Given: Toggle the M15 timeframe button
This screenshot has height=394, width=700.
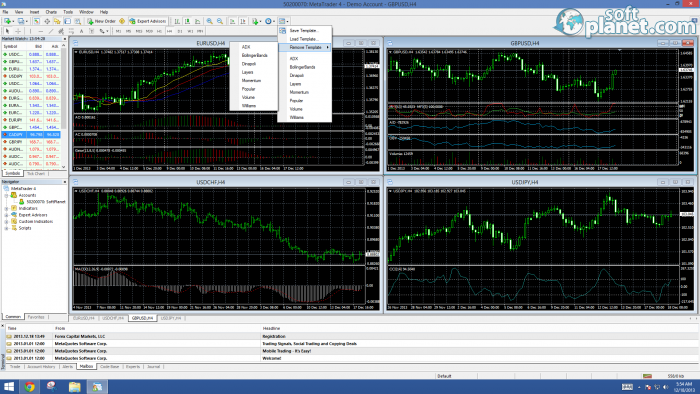Looking at the screenshot, I should tap(139, 31).
